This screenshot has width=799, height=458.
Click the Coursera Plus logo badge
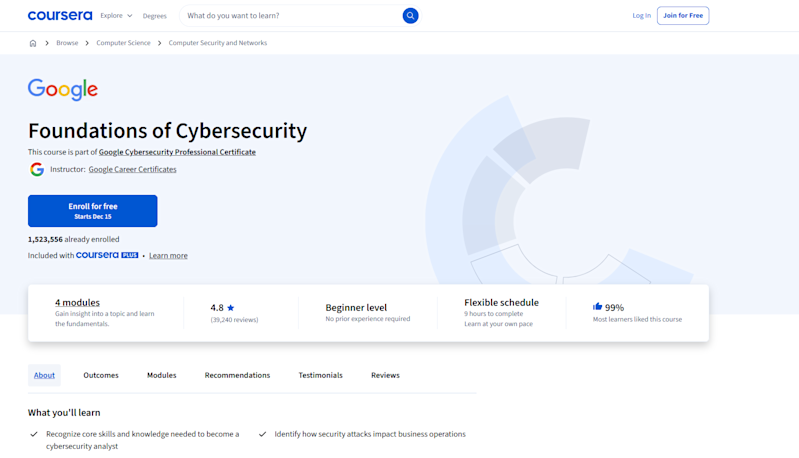click(x=107, y=255)
